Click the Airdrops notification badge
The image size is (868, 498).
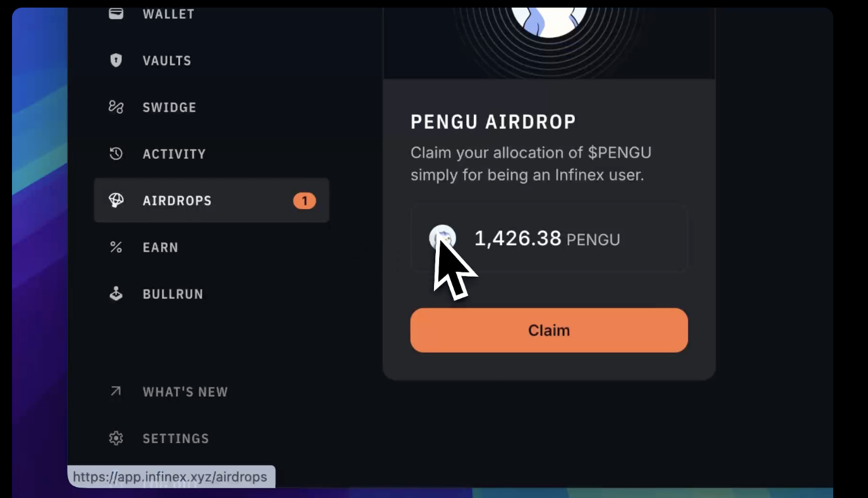[304, 200]
